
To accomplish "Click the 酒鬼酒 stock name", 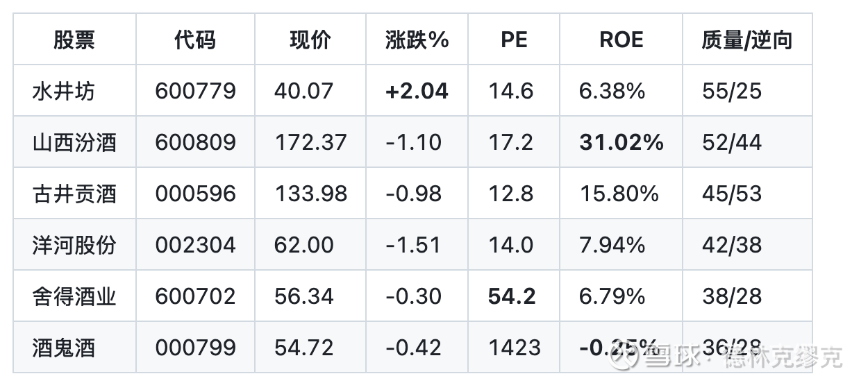I will tap(63, 348).
